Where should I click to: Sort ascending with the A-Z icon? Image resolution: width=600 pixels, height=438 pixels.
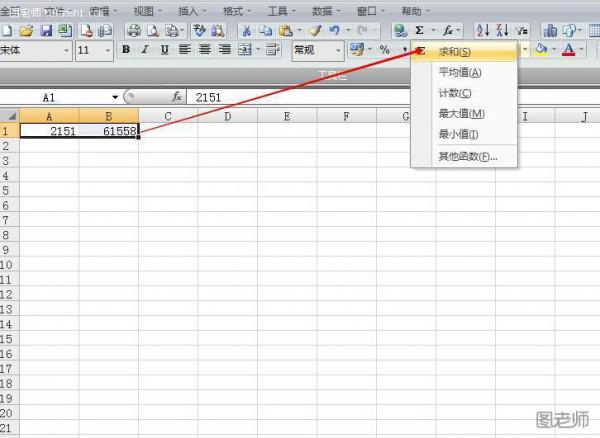[484, 31]
